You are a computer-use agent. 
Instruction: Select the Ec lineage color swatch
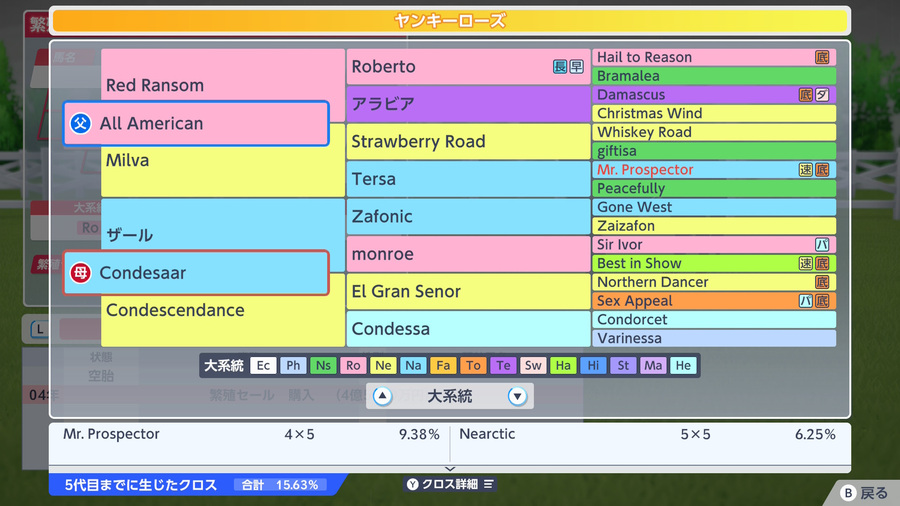(263, 365)
